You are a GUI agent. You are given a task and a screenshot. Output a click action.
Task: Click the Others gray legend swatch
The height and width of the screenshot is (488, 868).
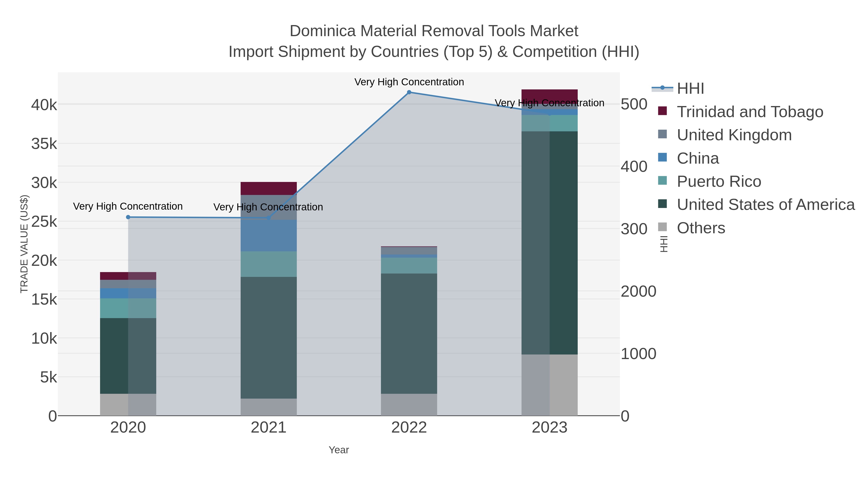point(663,227)
